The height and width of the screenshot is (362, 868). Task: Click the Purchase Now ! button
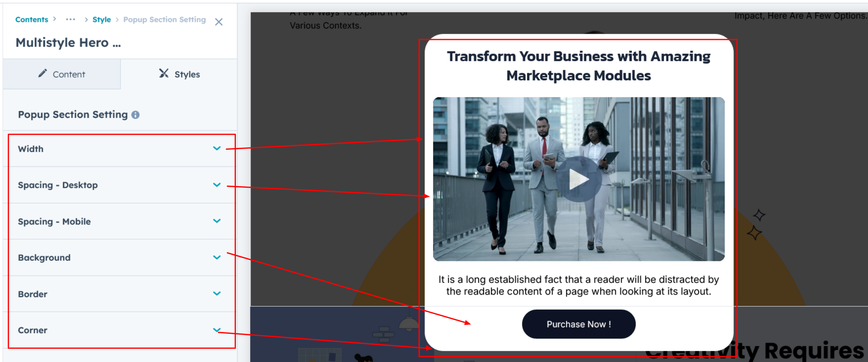coord(578,324)
